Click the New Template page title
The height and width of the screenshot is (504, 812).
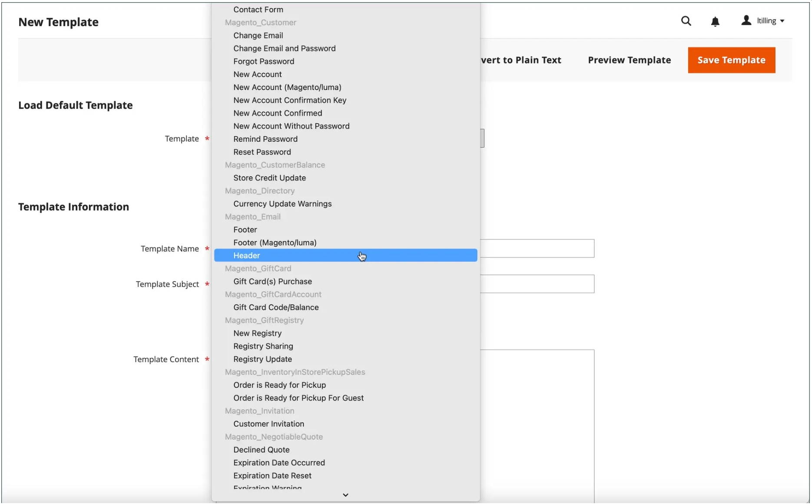pyautogui.click(x=58, y=22)
